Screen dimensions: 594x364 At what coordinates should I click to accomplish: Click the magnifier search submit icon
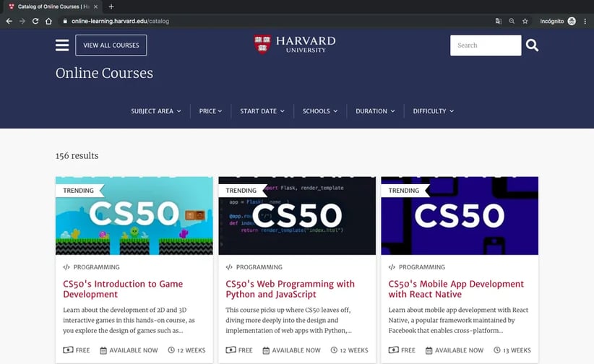tap(532, 45)
